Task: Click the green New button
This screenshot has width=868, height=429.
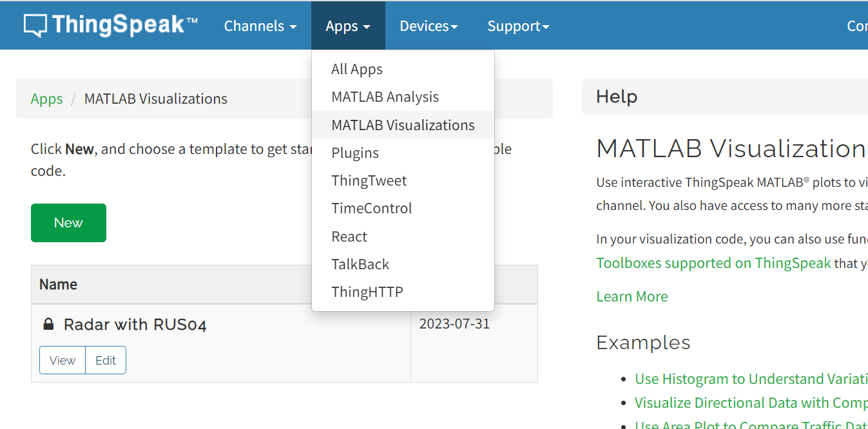Action: tap(68, 223)
